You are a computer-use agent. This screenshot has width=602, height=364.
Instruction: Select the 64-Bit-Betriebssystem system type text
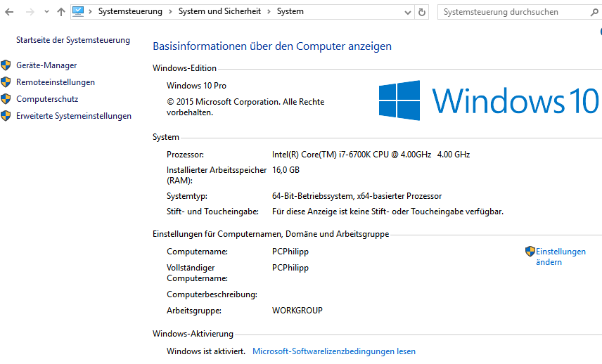coord(357,196)
